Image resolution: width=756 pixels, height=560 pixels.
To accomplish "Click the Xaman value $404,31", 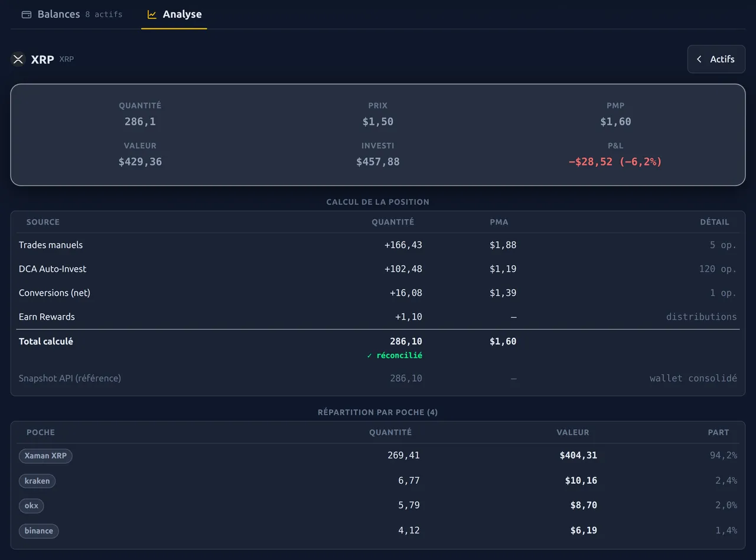I will click(578, 455).
